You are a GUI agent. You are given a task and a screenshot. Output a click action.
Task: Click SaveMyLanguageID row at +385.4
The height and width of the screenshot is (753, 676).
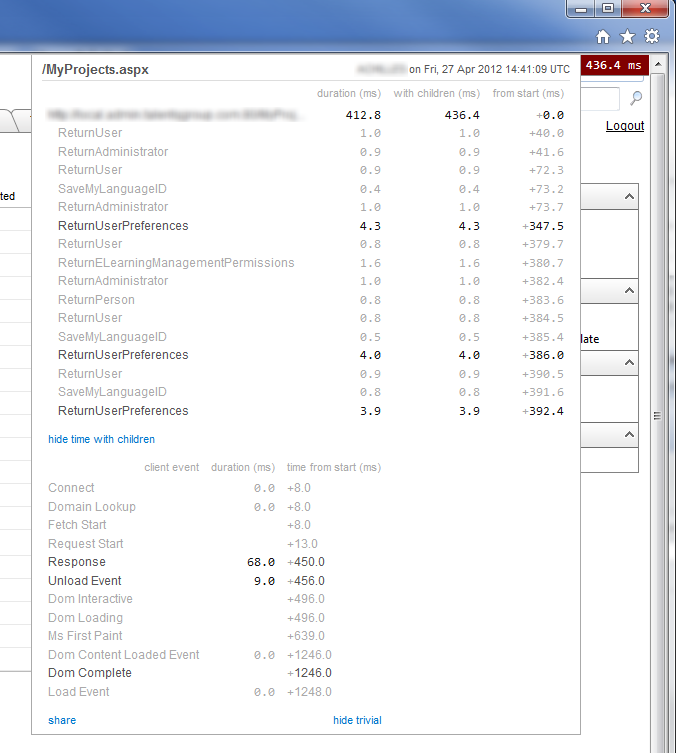point(305,337)
